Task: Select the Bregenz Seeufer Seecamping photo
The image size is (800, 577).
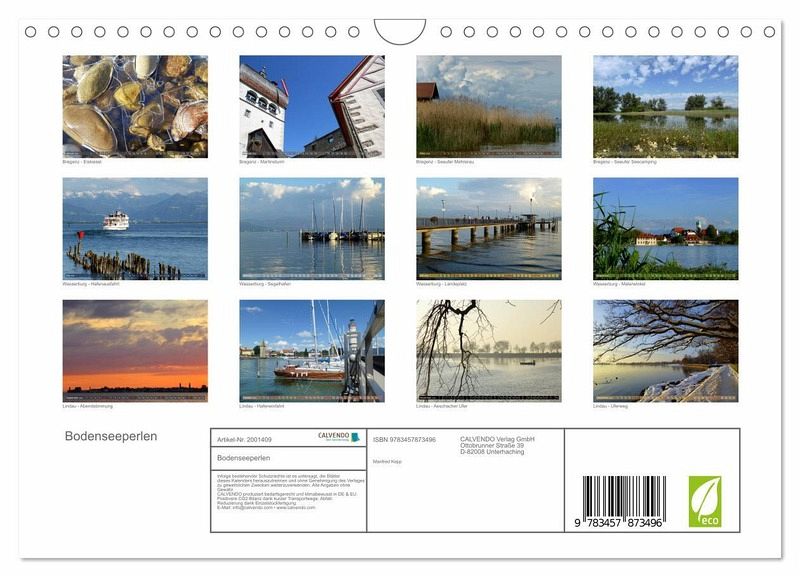Action: tap(665, 105)
